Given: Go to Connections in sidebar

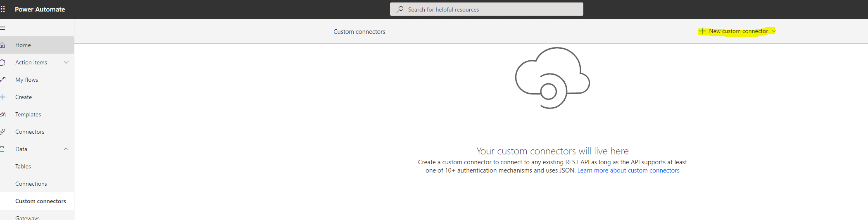Looking at the screenshot, I should coord(31,184).
